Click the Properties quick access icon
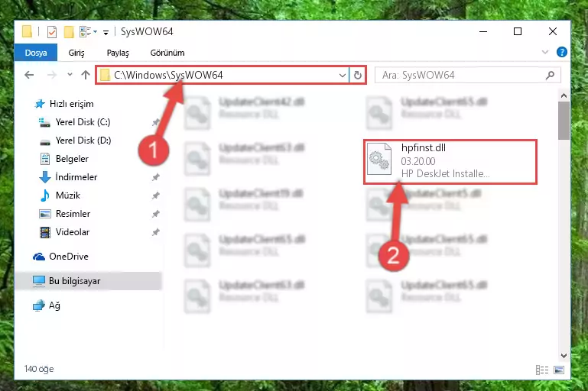 coord(52,32)
